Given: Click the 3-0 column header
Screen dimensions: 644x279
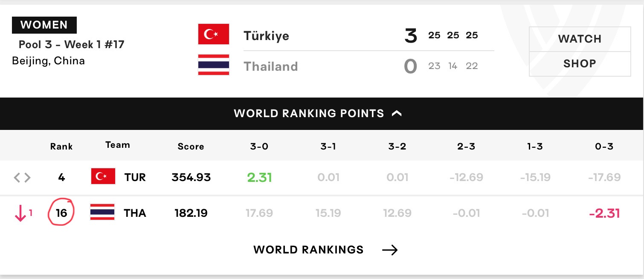Looking at the screenshot, I should click(259, 147).
